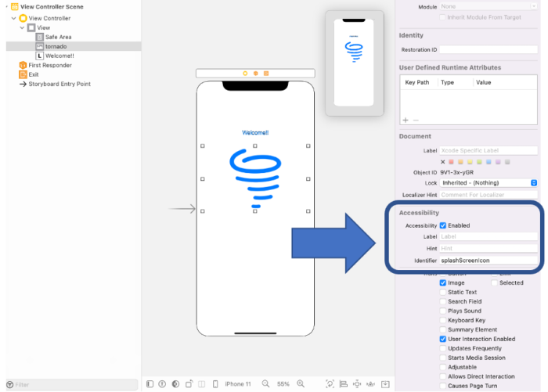This screenshot has height=392, width=548.
Task: Click the zoom out magnifier icon
Action: point(265,384)
